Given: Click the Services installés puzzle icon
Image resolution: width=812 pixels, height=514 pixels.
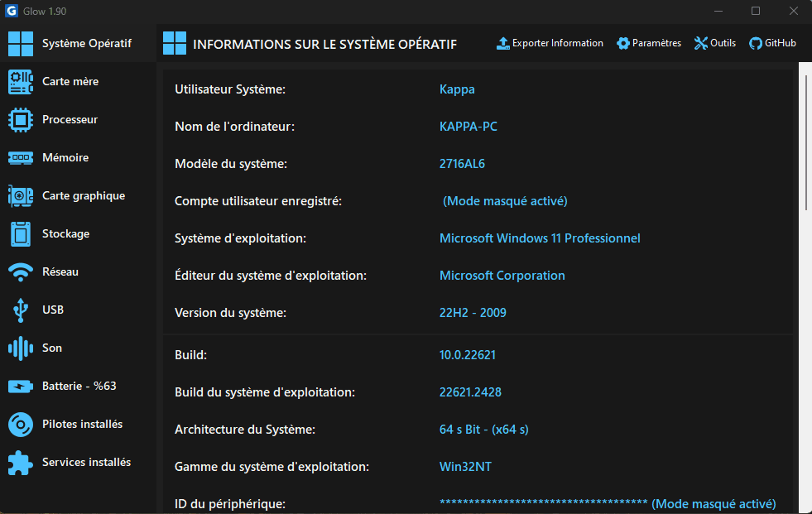Looking at the screenshot, I should [x=21, y=462].
